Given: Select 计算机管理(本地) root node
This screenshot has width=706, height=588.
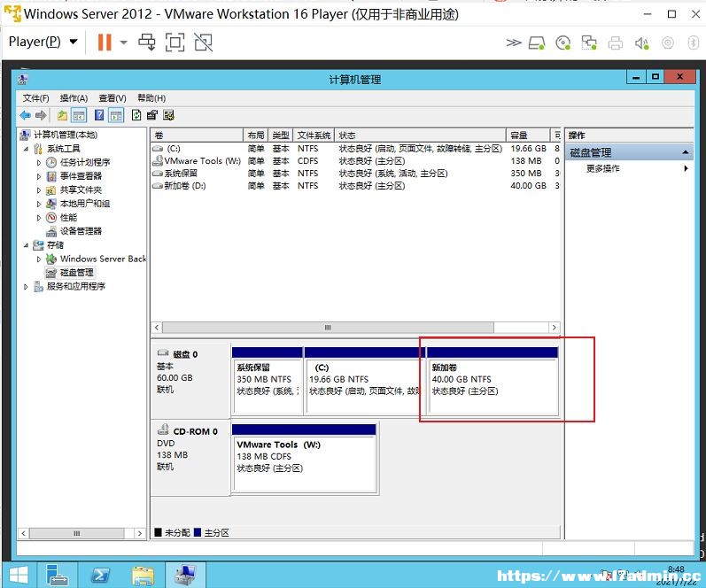Looking at the screenshot, I should point(66,135).
